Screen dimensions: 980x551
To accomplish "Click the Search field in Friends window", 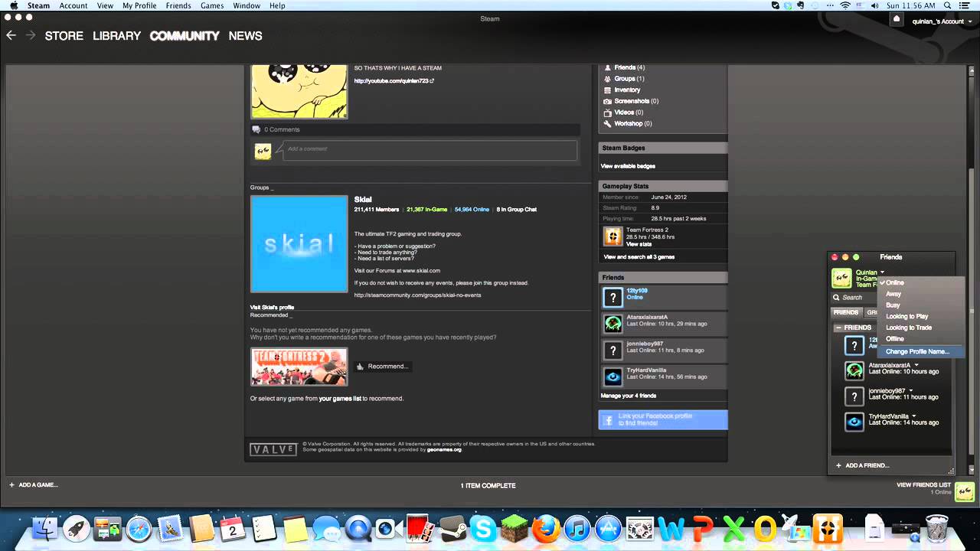I will pyautogui.click(x=855, y=298).
